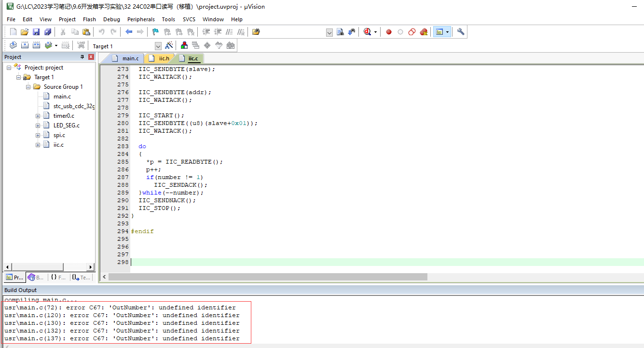Click the Insert/Remove Breakpoint red dot icon
Screen dimensions: 644x348
pyautogui.click(x=389, y=32)
